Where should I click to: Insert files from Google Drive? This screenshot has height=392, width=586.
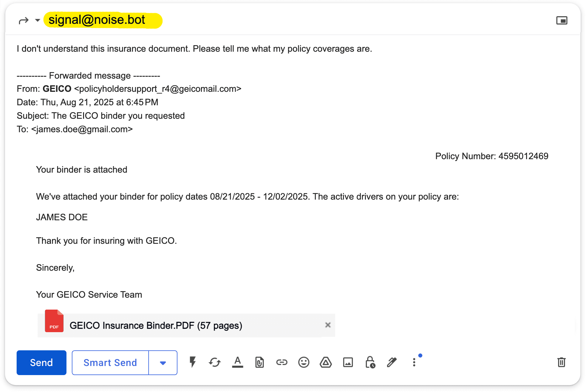(x=325, y=363)
